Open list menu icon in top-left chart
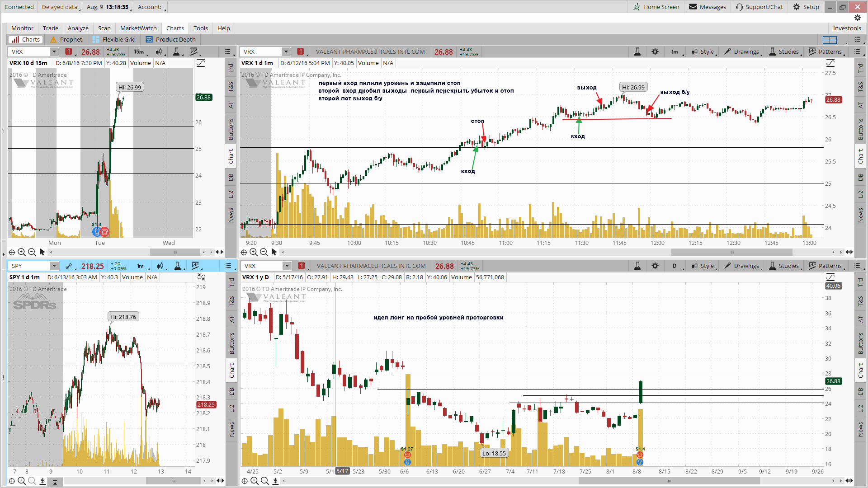Viewport: 868px width, 488px height. point(228,52)
